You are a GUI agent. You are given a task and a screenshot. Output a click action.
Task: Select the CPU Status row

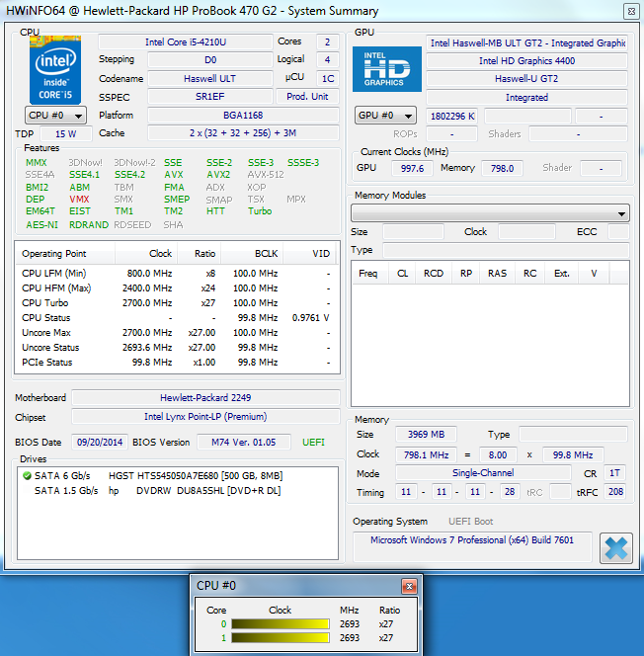[178, 318]
